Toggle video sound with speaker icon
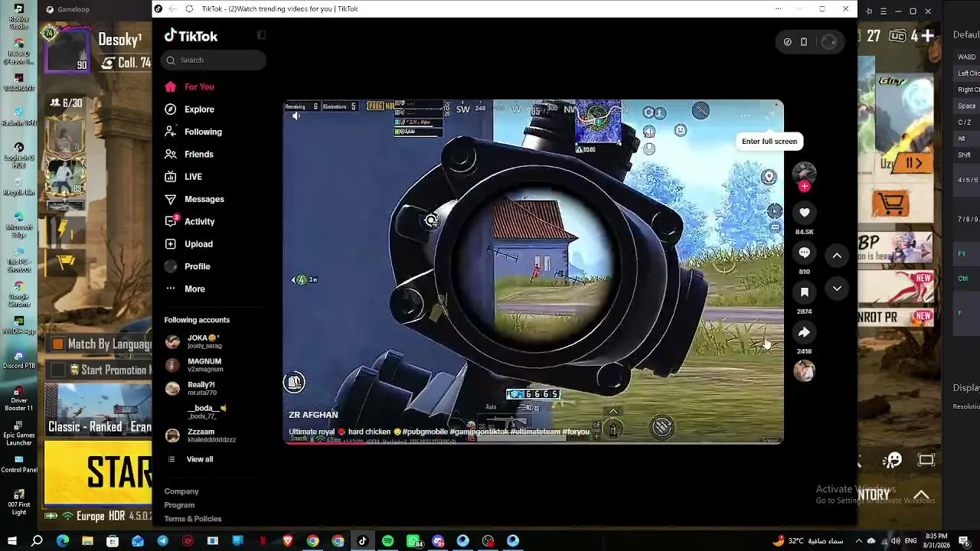The height and width of the screenshot is (551, 980). tap(296, 116)
